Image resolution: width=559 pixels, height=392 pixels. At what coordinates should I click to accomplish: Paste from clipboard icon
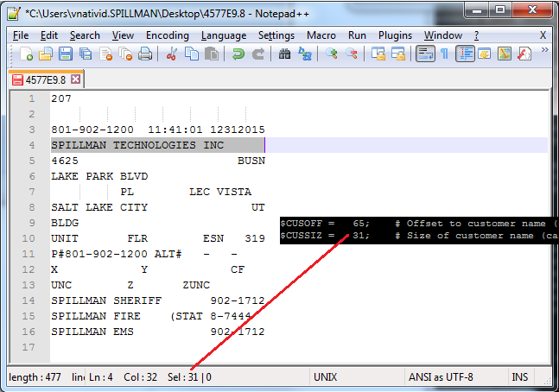pyautogui.click(x=212, y=54)
